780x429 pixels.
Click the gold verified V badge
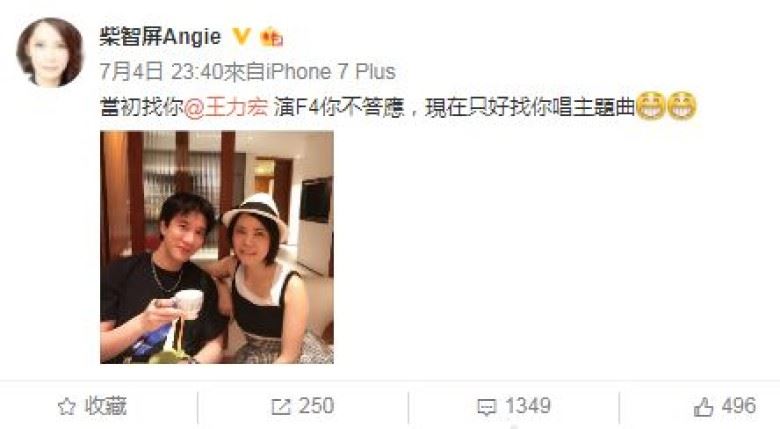tap(242, 36)
